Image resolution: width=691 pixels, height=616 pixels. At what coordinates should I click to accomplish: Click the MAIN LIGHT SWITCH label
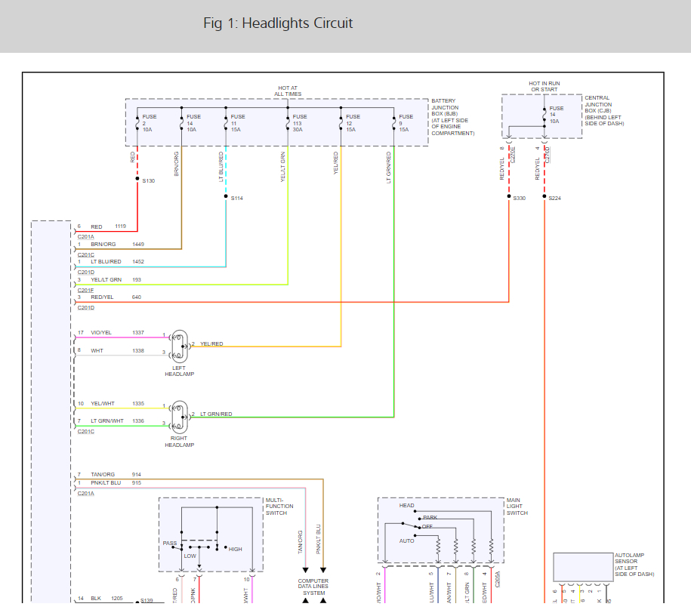pyautogui.click(x=517, y=507)
